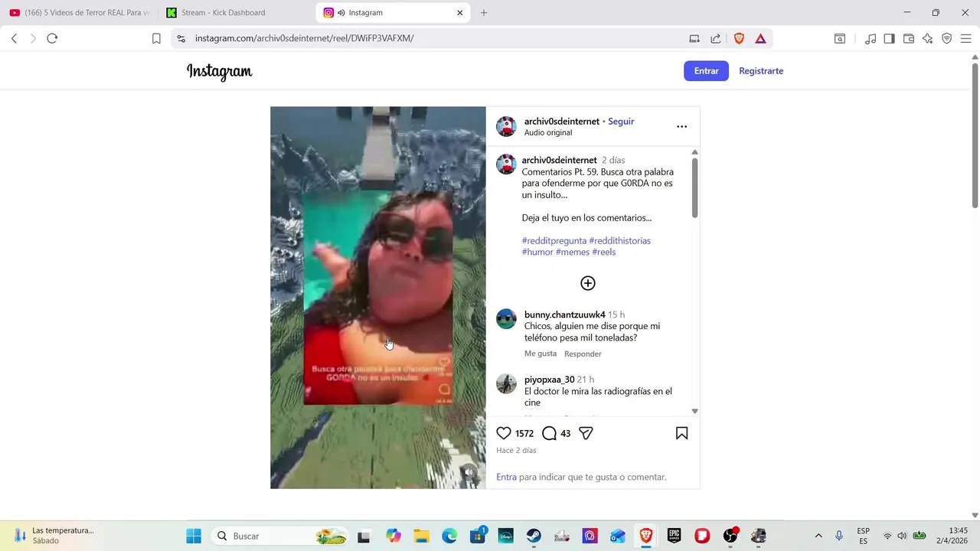Save the reel with bookmark icon
The image size is (980, 551).
click(x=681, y=433)
